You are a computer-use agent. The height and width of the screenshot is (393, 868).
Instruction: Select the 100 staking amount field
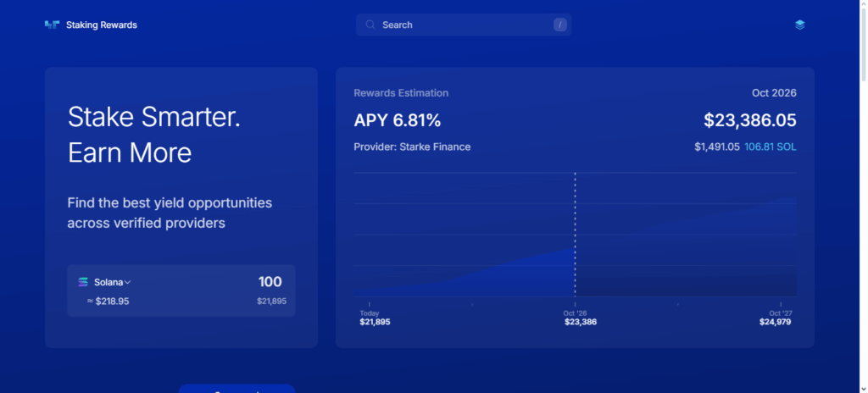(x=270, y=282)
